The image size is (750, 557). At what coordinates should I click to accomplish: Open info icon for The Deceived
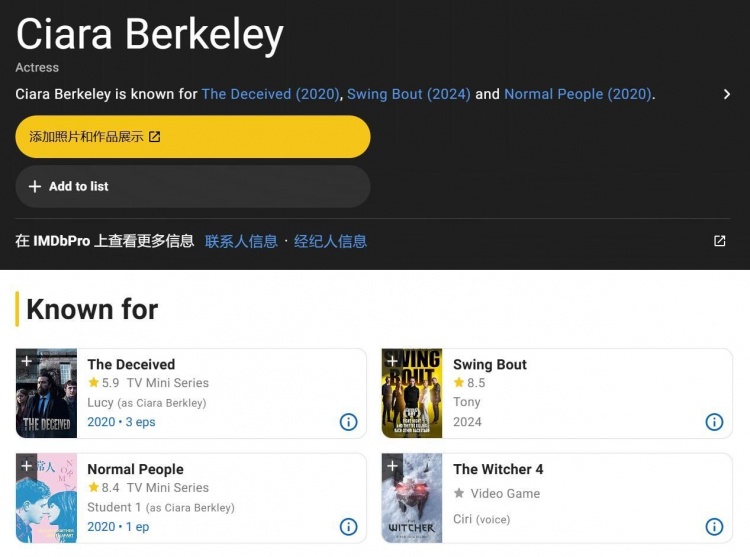pyautogui.click(x=348, y=422)
